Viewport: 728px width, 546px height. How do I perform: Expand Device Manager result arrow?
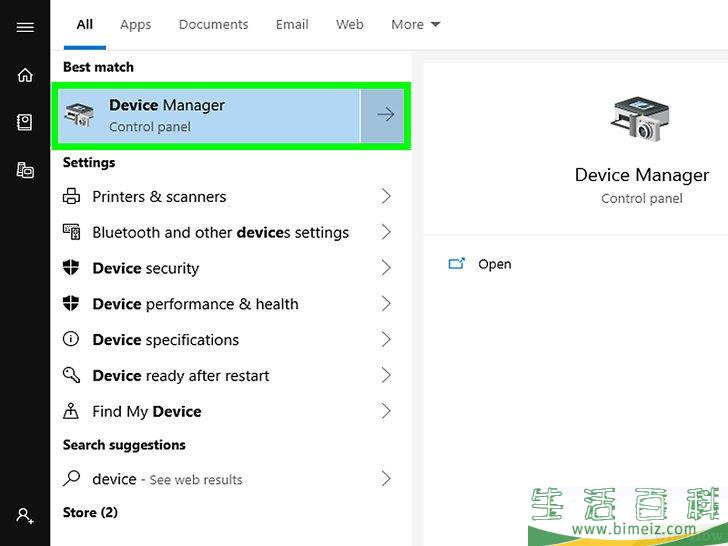(x=385, y=115)
